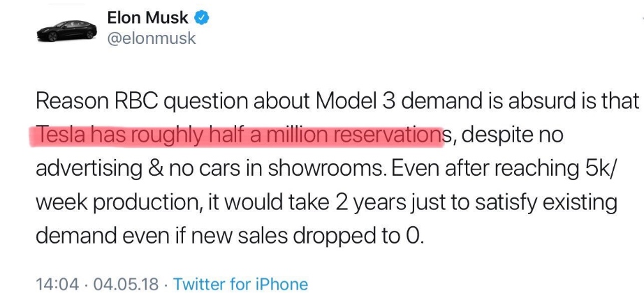This screenshot has width=644, height=293.
Task: Click the 04.05.18 date stamp
Action: click(126, 284)
